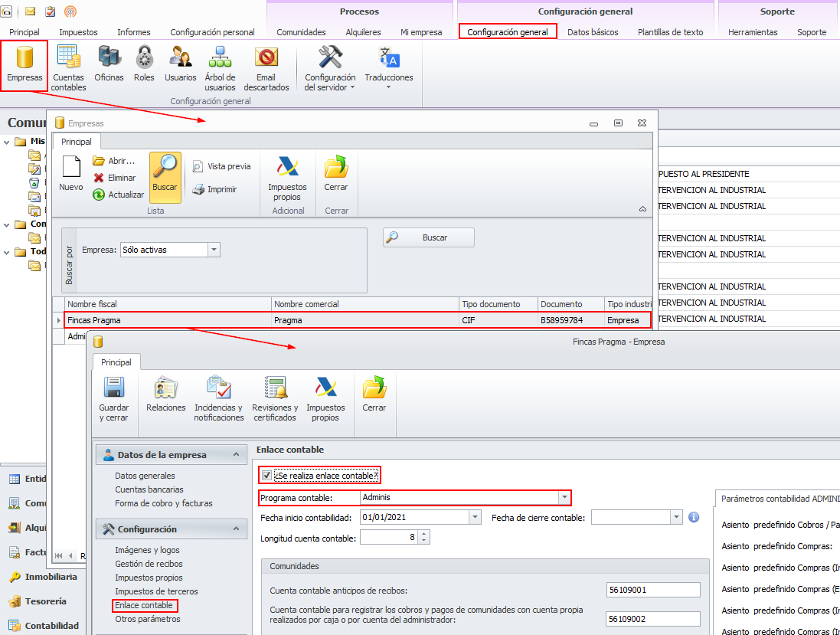
Task: Click the Buscar button in the search panel
Action: pyautogui.click(x=429, y=237)
